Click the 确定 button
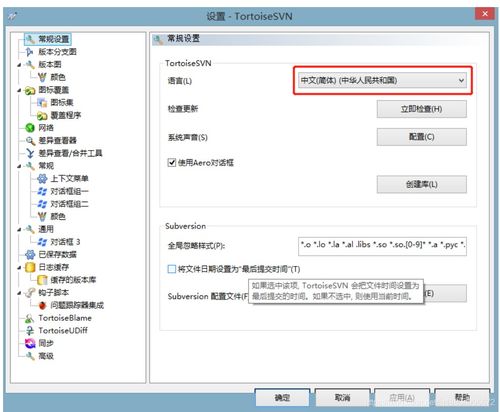 [282, 397]
